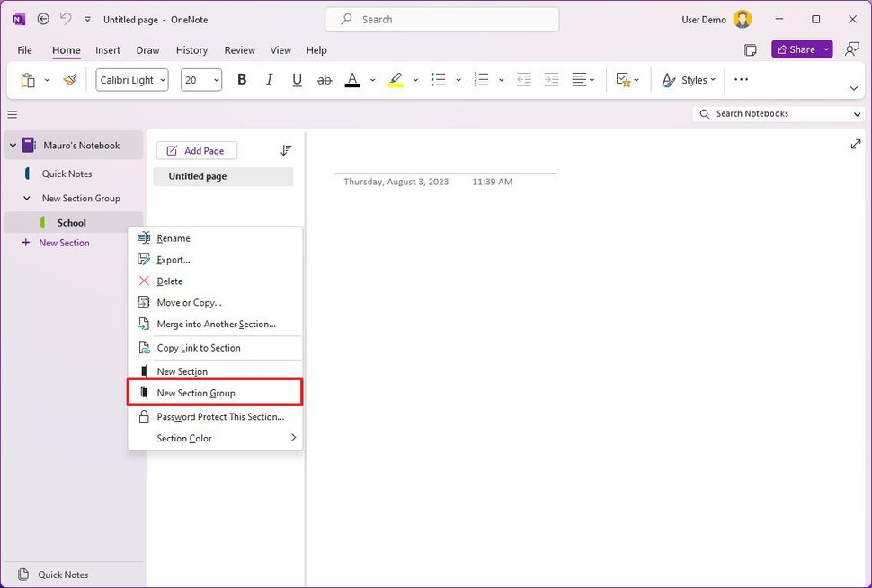Apply strikethrough formatting
Image resolution: width=872 pixels, height=588 pixels.
point(325,79)
